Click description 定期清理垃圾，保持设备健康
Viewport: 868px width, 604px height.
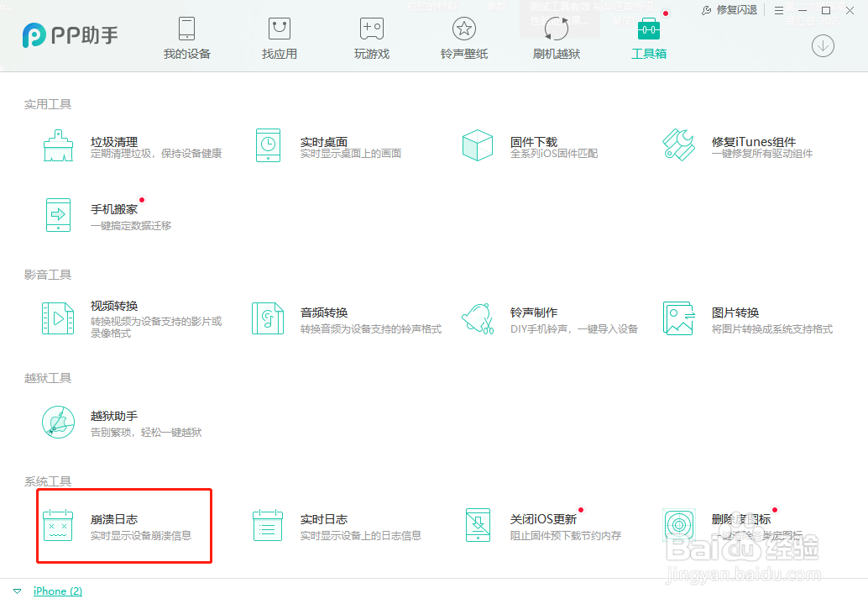point(156,154)
